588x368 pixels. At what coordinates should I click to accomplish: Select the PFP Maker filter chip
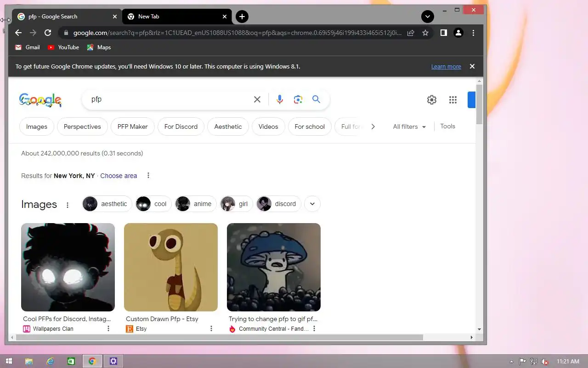click(x=133, y=126)
